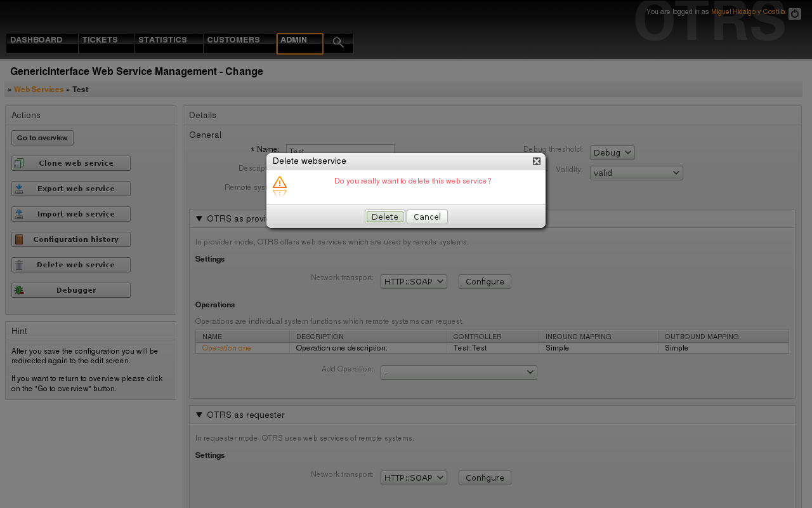This screenshot has width=812, height=508.
Task: Click the Clone web service icon button
Action: point(71,163)
